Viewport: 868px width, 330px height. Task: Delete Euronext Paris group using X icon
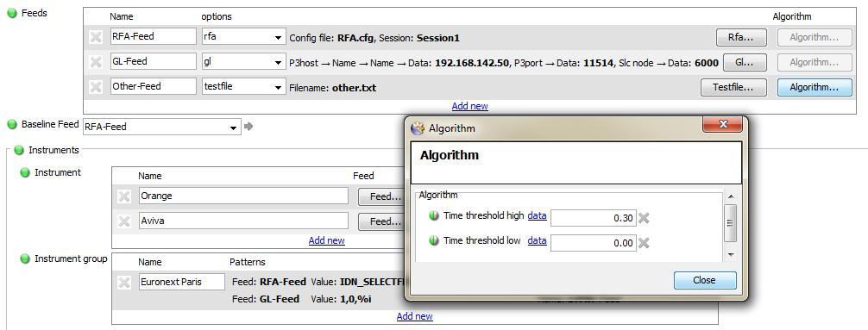click(x=124, y=283)
